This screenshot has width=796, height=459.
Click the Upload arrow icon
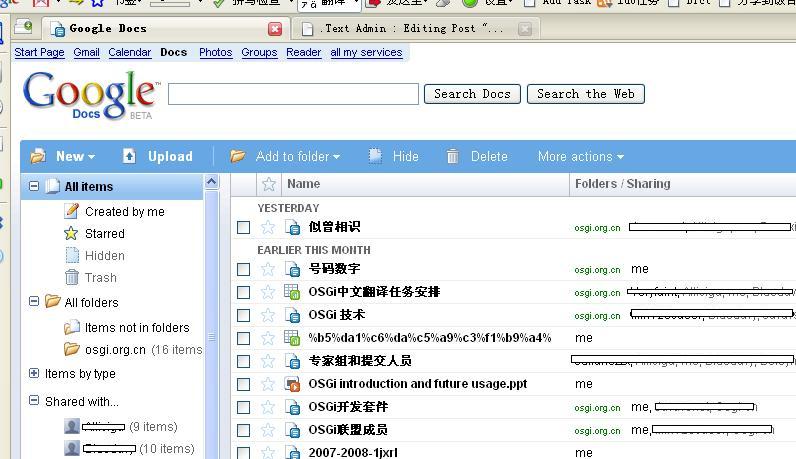[129, 156]
